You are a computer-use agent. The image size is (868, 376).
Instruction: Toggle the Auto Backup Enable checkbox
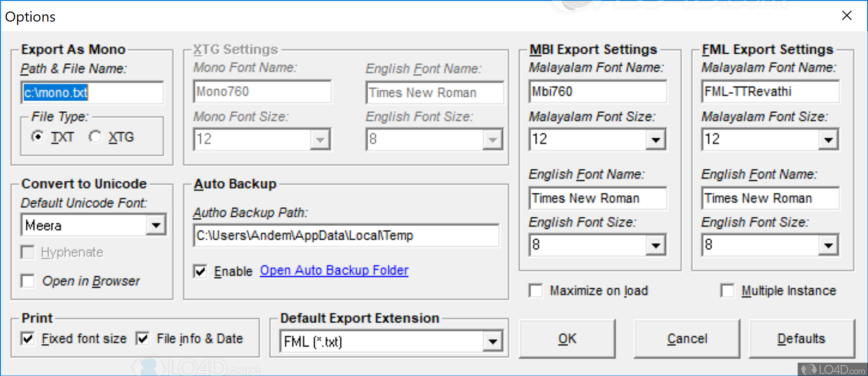point(200,271)
